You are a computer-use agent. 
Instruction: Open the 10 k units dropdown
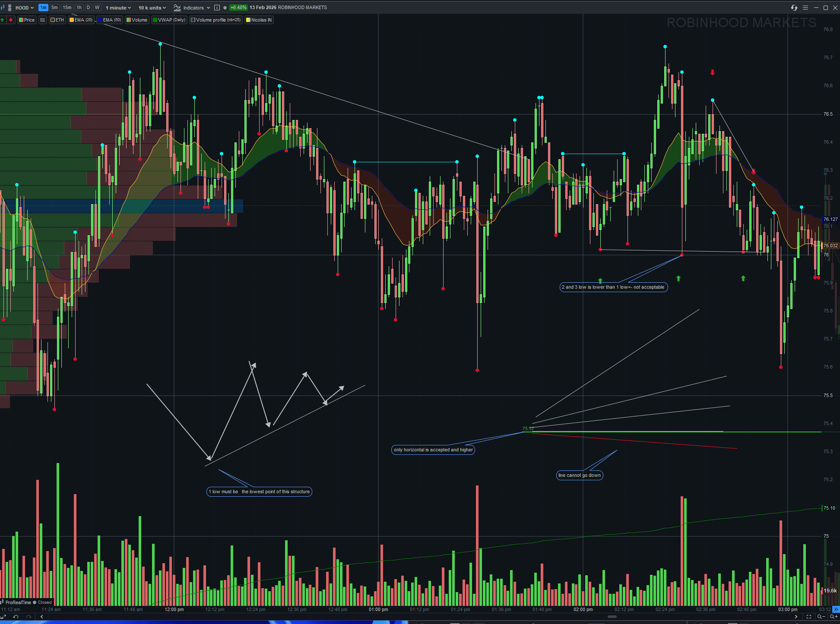coord(152,7)
